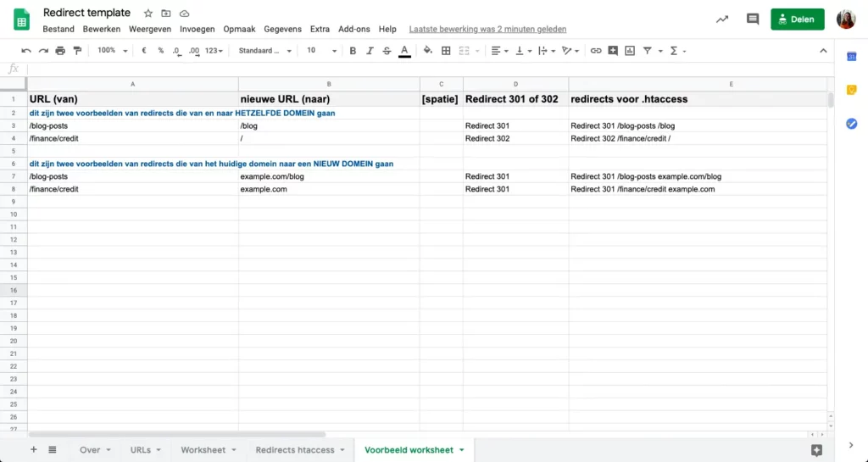Star the Redirect template document
Viewport: 868px width, 462px height.
(x=148, y=14)
